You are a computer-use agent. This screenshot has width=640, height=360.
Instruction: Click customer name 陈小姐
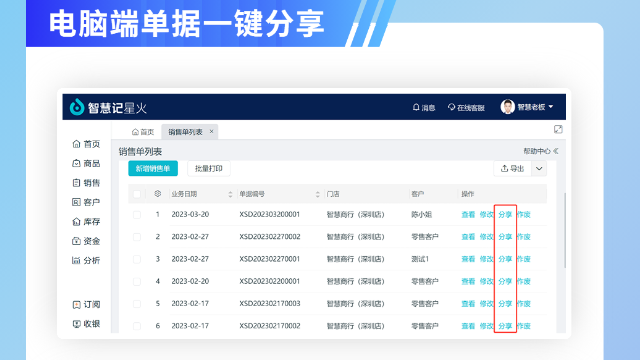click(422, 215)
